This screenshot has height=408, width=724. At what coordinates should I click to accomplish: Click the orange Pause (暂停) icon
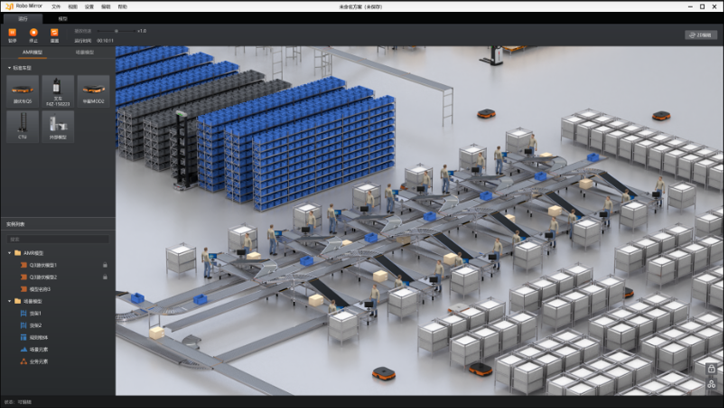tap(11, 33)
